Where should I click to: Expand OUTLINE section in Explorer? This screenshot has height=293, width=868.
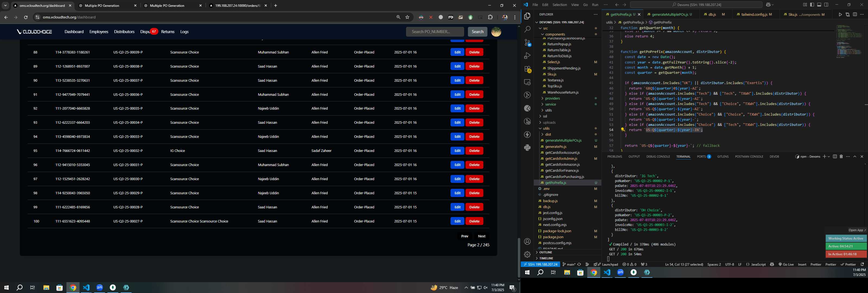(545, 252)
